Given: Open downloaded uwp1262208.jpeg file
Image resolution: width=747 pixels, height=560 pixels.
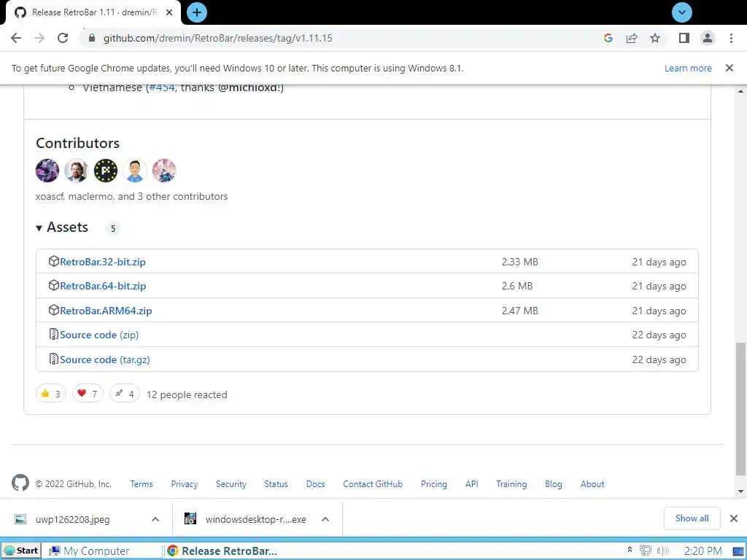Looking at the screenshot, I should (x=72, y=519).
